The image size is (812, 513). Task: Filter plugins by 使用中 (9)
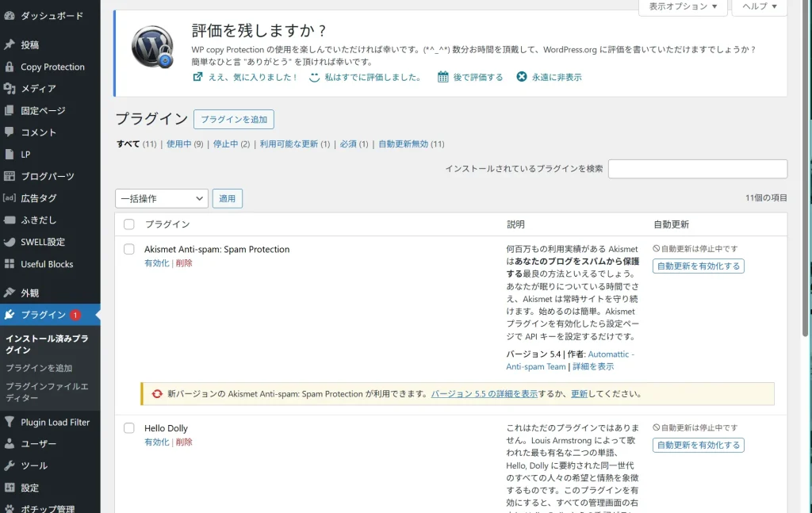pos(184,144)
